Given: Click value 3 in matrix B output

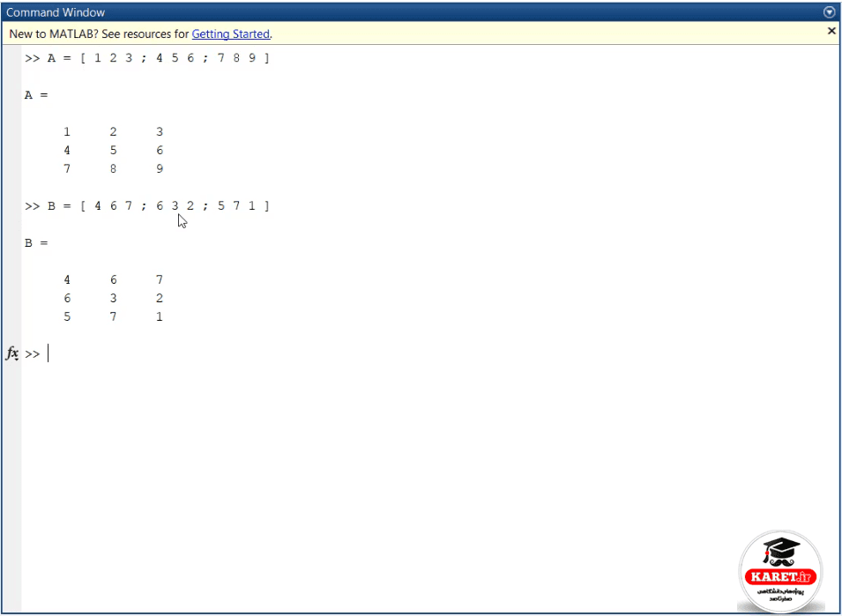Looking at the screenshot, I should click(x=114, y=299).
